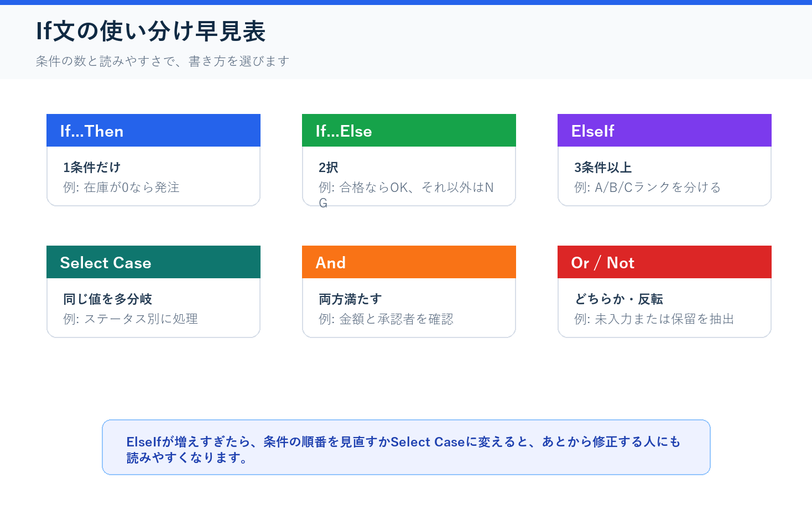This screenshot has width=812, height=520.
Task: Click the '3条件以上' heading text
Action: (603, 167)
